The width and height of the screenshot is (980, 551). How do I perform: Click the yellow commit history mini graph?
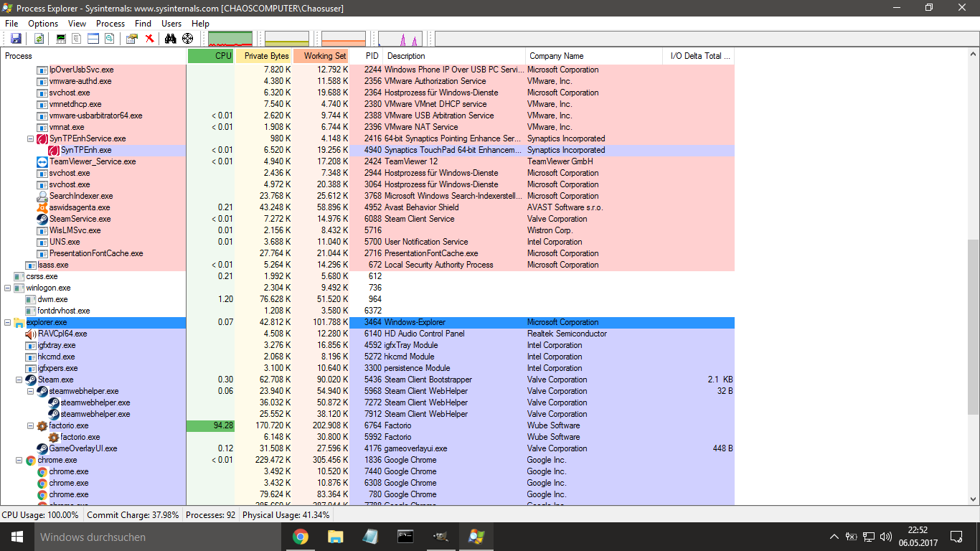pyautogui.click(x=287, y=39)
